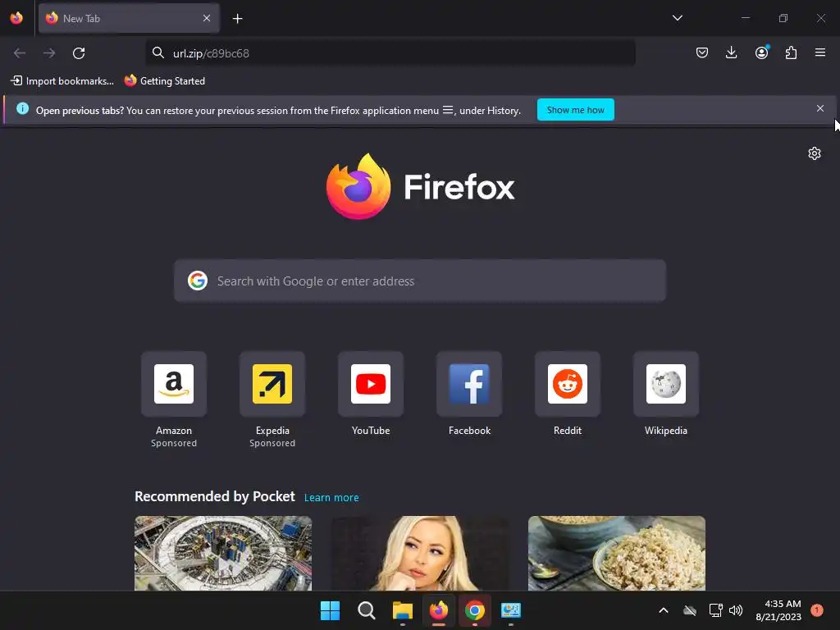The image size is (840, 630).
Task: Click the volume speaker tray icon
Action: [736, 610]
